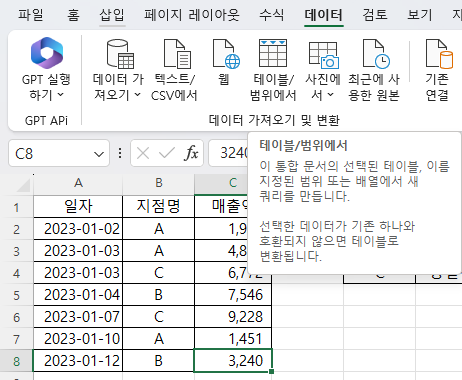
Task: Click the 텍스트/CSV에서 import icon
Action: point(177,53)
